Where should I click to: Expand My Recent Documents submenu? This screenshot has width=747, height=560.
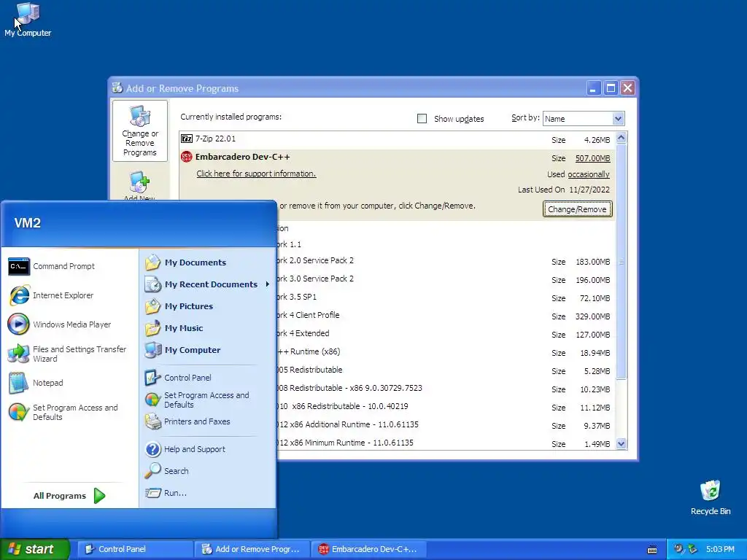(206, 284)
